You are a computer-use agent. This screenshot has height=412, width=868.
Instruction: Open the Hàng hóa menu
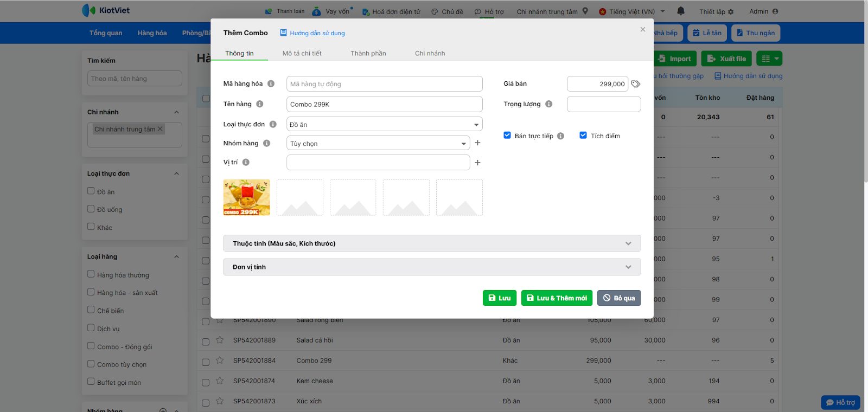click(x=152, y=33)
